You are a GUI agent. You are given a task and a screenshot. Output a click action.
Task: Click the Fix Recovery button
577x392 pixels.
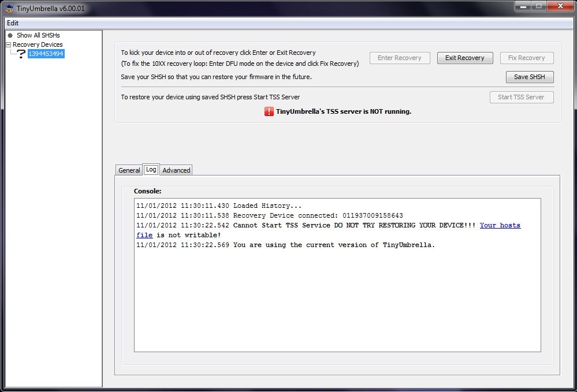pos(527,58)
